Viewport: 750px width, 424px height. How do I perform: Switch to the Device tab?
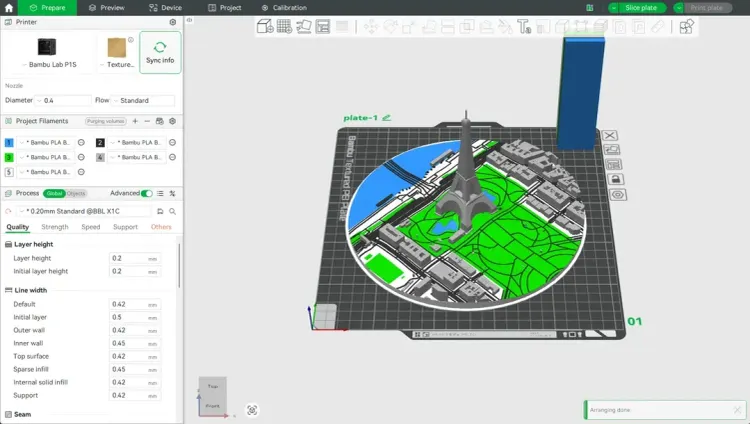(x=165, y=8)
